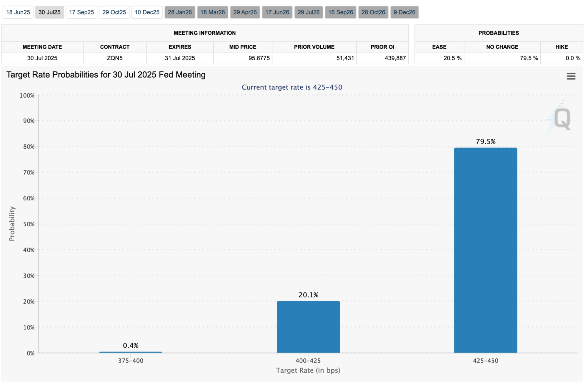Viewport: 588px width, 382px height.
Task: Open the 29 Apr26 meeting tab
Action: pos(245,12)
